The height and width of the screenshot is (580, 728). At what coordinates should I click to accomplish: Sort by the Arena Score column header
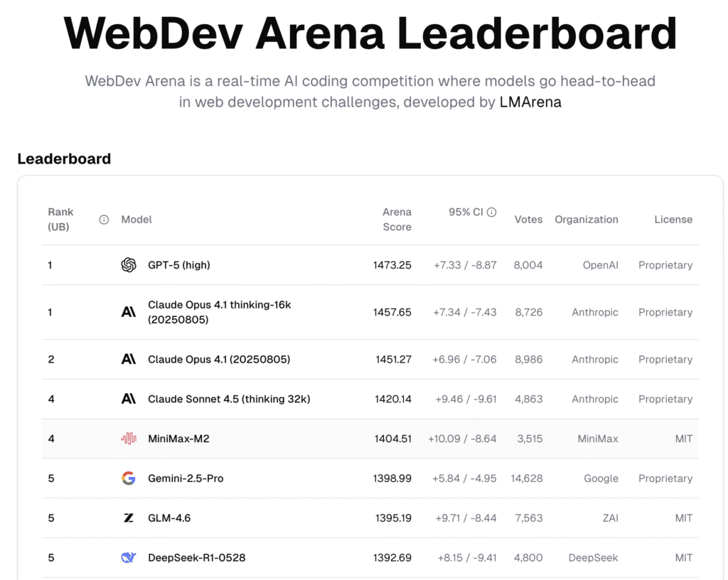tap(397, 220)
